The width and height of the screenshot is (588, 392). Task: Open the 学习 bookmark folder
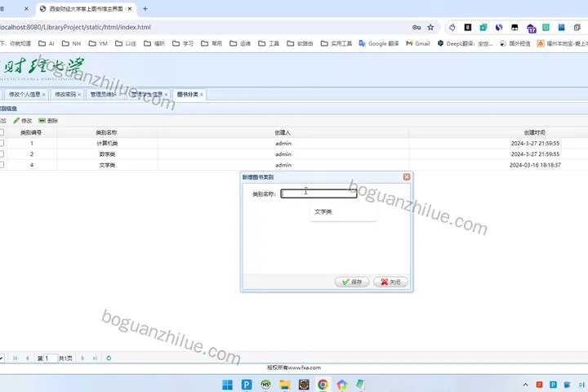tap(183, 43)
